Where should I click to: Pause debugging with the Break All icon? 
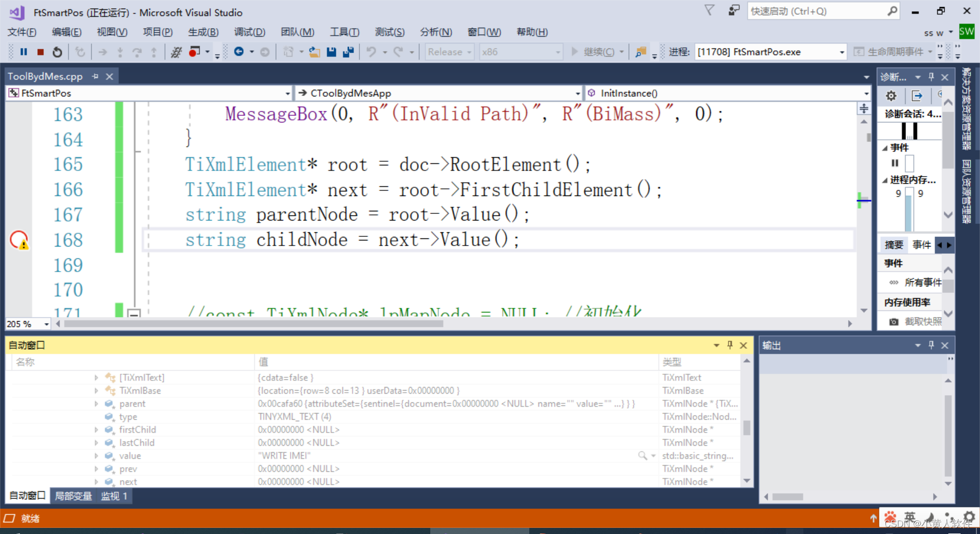(x=23, y=52)
